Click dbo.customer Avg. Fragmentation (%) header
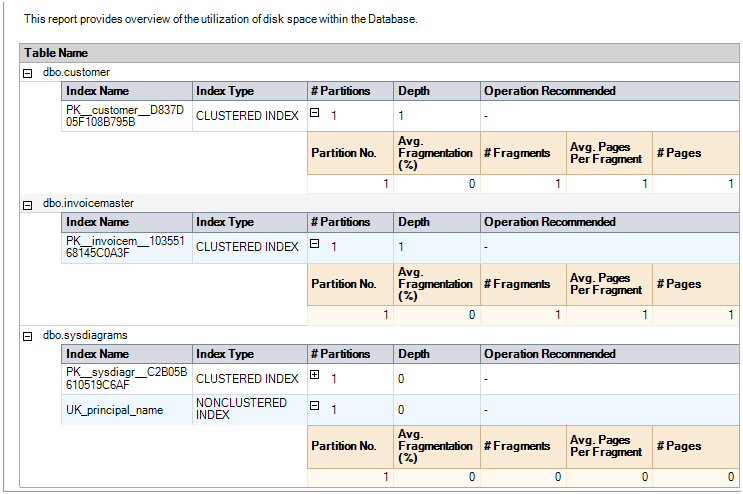Viewport: 743px width, 494px height. pos(436,153)
